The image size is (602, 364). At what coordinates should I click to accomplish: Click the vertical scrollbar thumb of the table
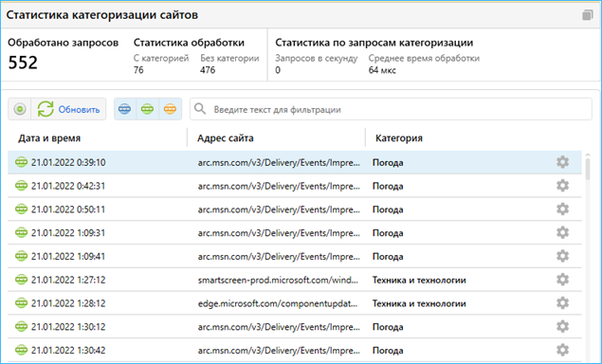pos(588,169)
